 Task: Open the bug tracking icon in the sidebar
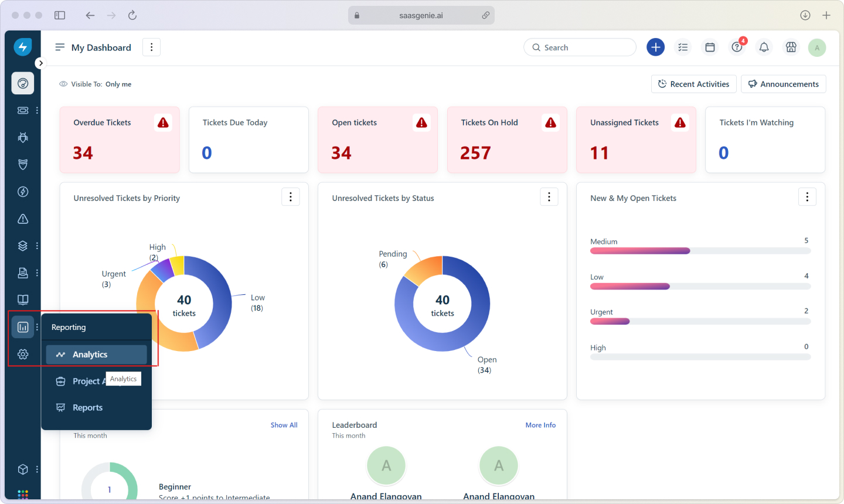click(x=22, y=137)
